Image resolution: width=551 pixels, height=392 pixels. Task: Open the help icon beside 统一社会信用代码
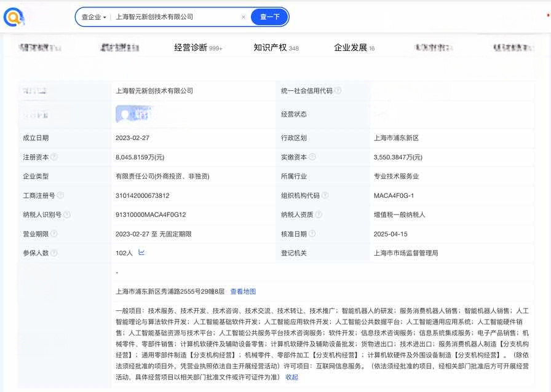(x=338, y=90)
